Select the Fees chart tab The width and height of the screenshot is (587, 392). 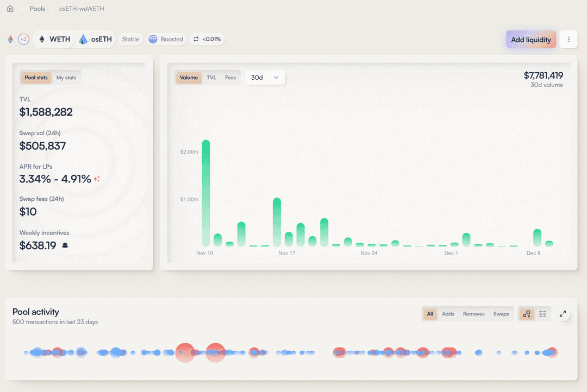tap(230, 78)
